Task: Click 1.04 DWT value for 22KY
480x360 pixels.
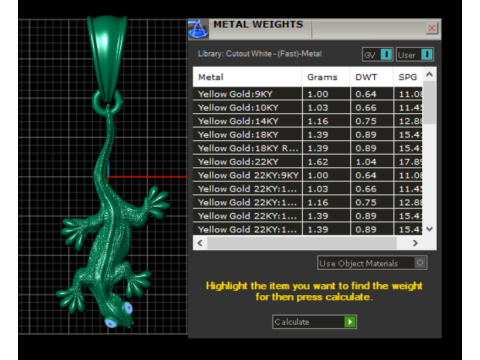Action: (x=366, y=162)
